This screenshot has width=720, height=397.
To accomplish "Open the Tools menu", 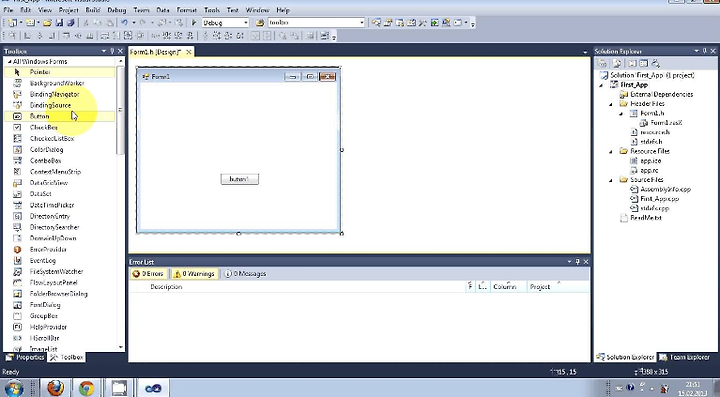I will pyautogui.click(x=212, y=10).
